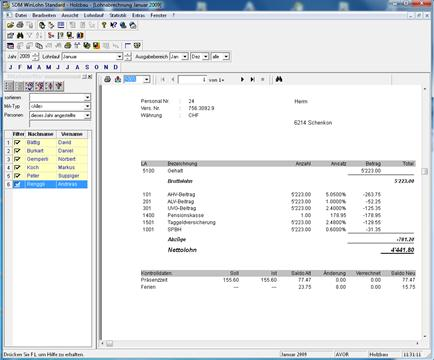Click the open folder icon in toolbar
The width and height of the screenshot is (434, 360).
coord(10,25)
